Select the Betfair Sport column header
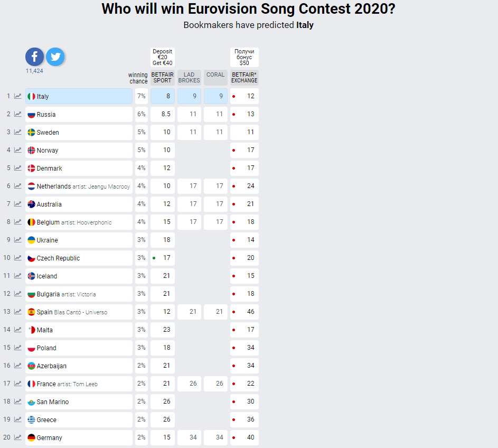Screen dimensions: 498x448 pos(163,78)
